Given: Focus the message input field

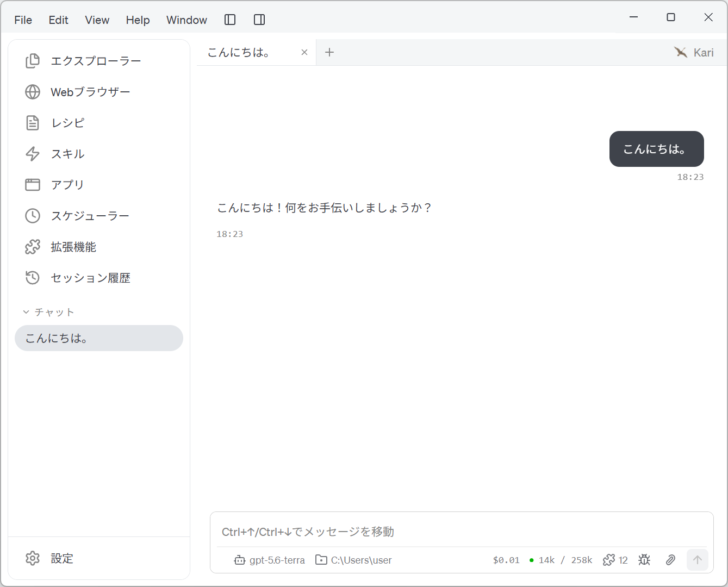Looking at the screenshot, I should coord(462,532).
